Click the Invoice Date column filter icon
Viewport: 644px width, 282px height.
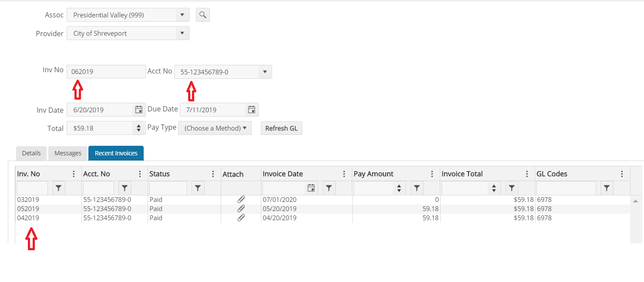click(329, 188)
